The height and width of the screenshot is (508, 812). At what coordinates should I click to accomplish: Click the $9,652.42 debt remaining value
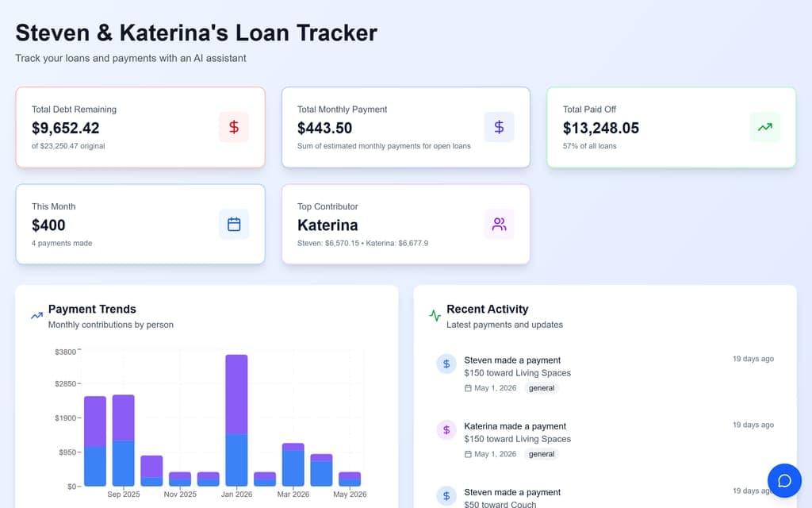tap(65, 128)
